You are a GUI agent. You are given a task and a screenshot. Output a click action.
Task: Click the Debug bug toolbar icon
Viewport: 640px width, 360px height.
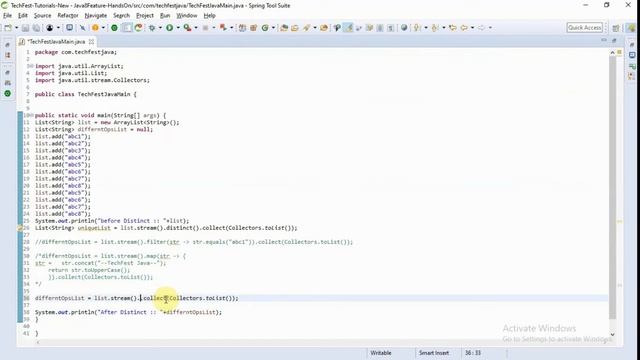tap(152, 28)
